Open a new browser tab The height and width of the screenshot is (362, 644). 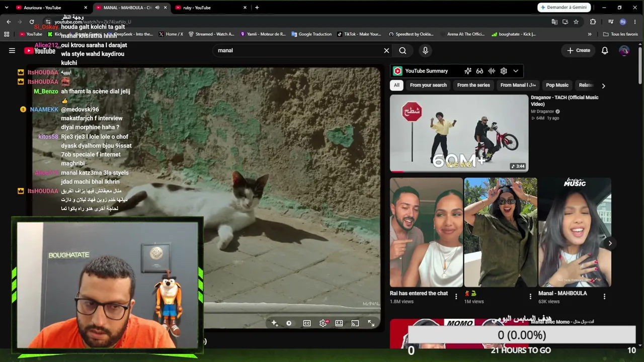click(257, 8)
